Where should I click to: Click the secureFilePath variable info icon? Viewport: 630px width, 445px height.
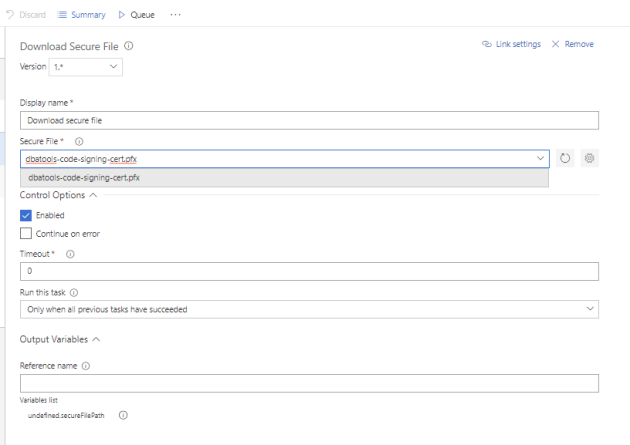point(123,415)
